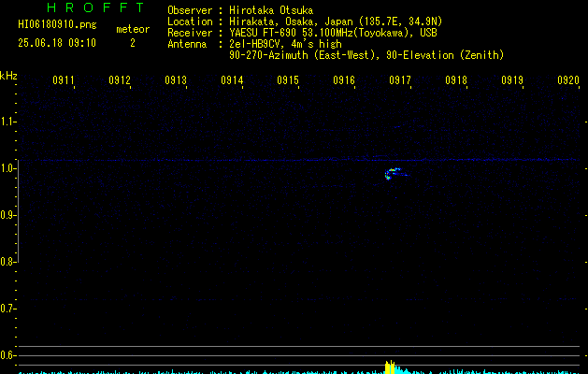Click the 0917 time marker
The height and width of the screenshot is (374, 588).
[400, 80]
